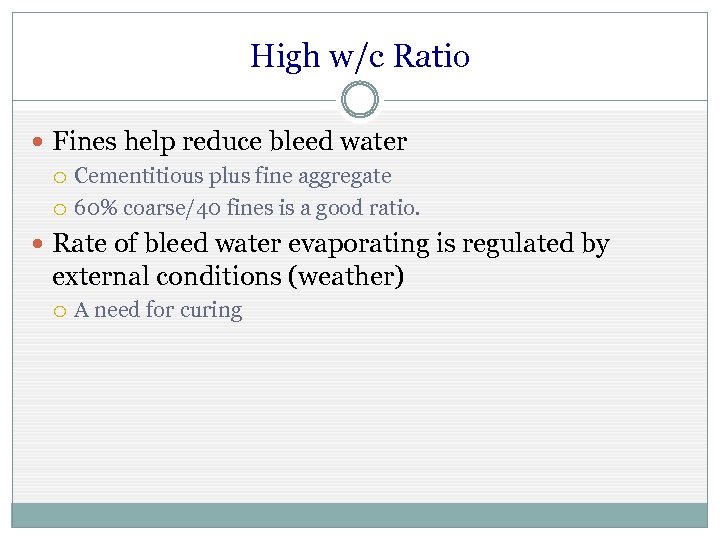
Task: Click the "Fines help reduce bleed water" line
Action: (229, 142)
